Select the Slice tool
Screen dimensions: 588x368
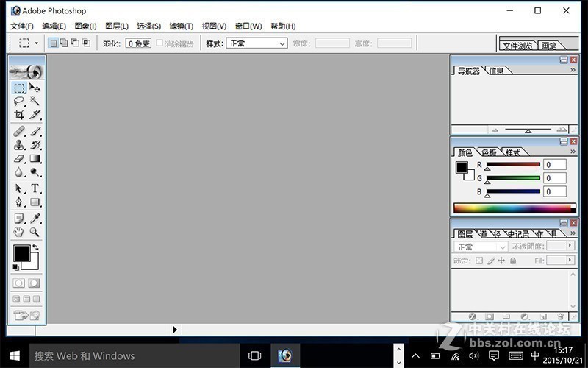pos(35,115)
